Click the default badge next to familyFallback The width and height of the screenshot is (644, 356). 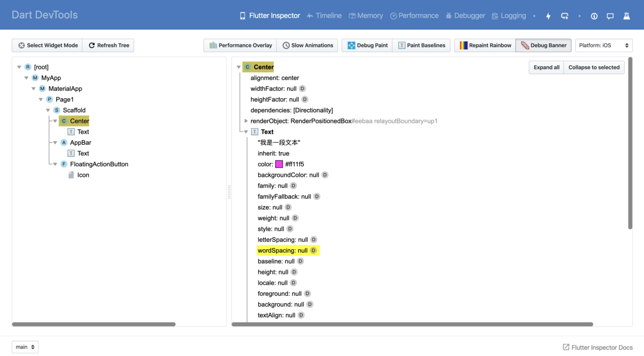click(x=317, y=197)
